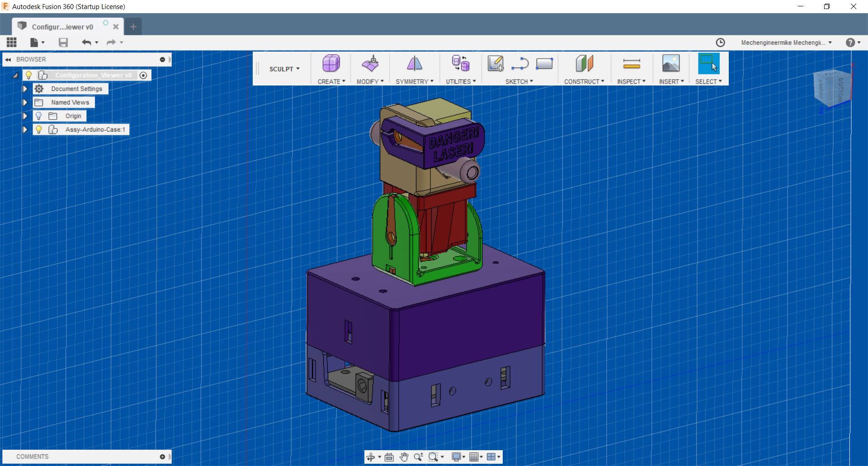Activate the Pan tool in navigation bar
Screen dimensions: 868x466
click(x=404, y=457)
